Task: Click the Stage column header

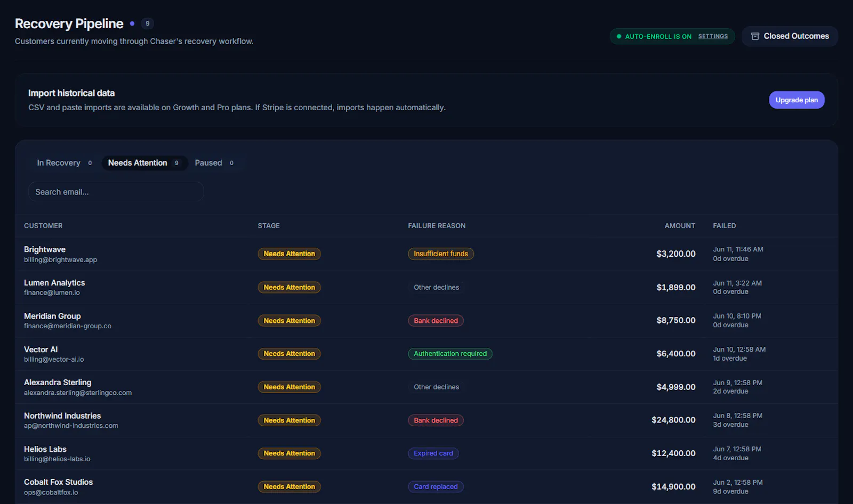Action: point(269,226)
